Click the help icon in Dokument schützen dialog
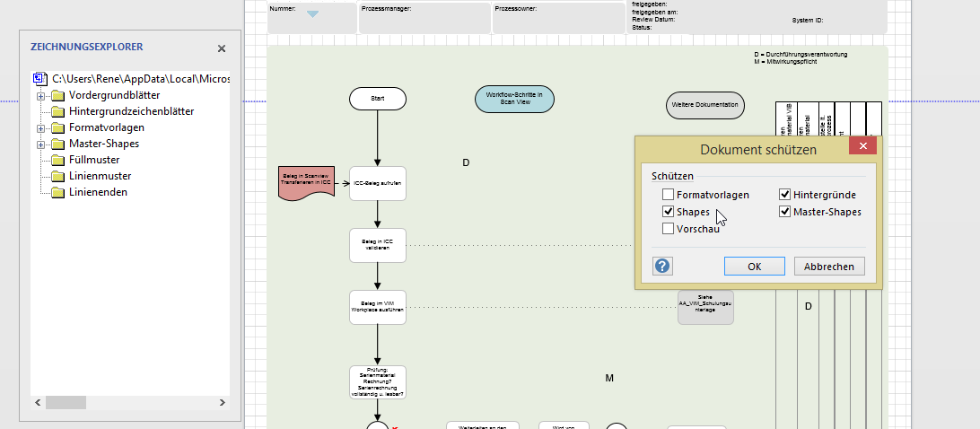The width and height of the screenshot is (980, 429). [663, 266]
